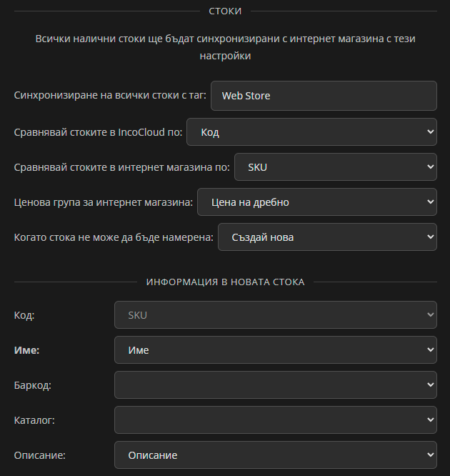Viewport: 450px width, 476px height.
Task: Click the label Сравнявай стоките в интернет магазина по
Action: tap(122, 167)
